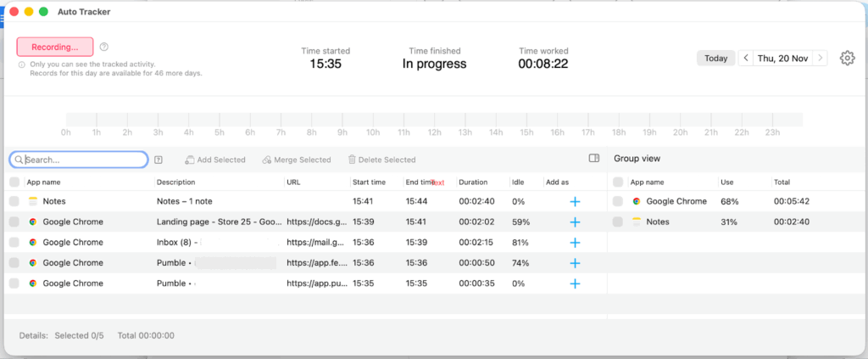Open the date picker showing Thu, 20 Nov
This screenshot has width=868, height=359.
[x=782, y=59]
